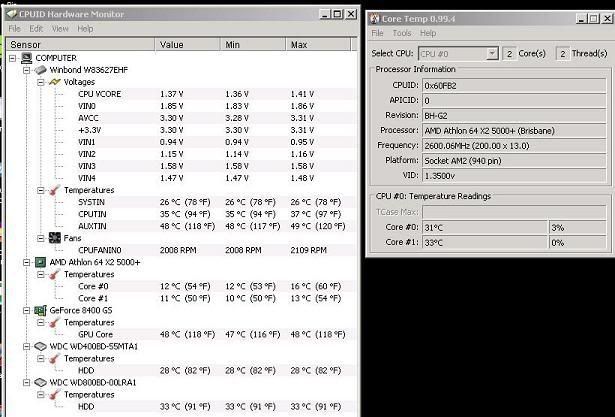The width and height of the screenshot is (615, 417).
Task: Click the GeForce 8400 GS graphics card icon
Action: point(40,310)
